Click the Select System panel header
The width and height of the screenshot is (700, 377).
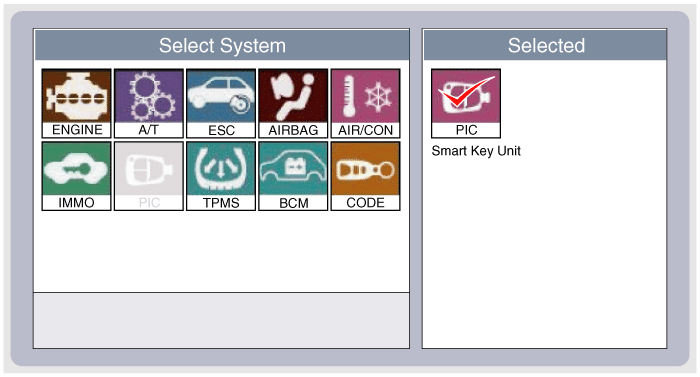222,45
